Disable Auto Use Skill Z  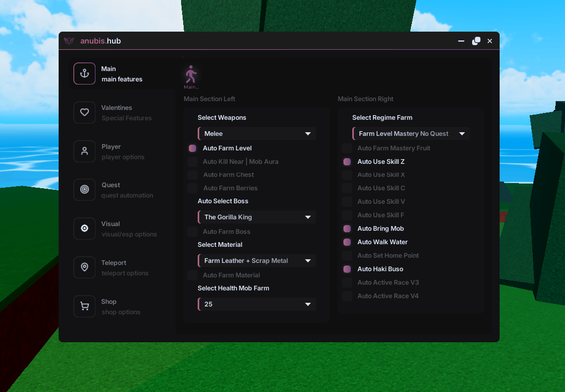(347, 162)
